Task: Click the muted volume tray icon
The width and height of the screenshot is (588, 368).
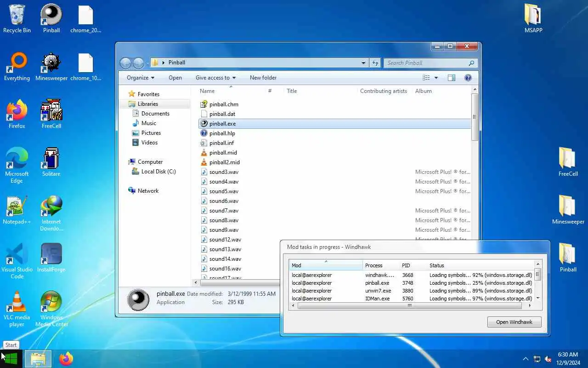Action: point(548,359)
